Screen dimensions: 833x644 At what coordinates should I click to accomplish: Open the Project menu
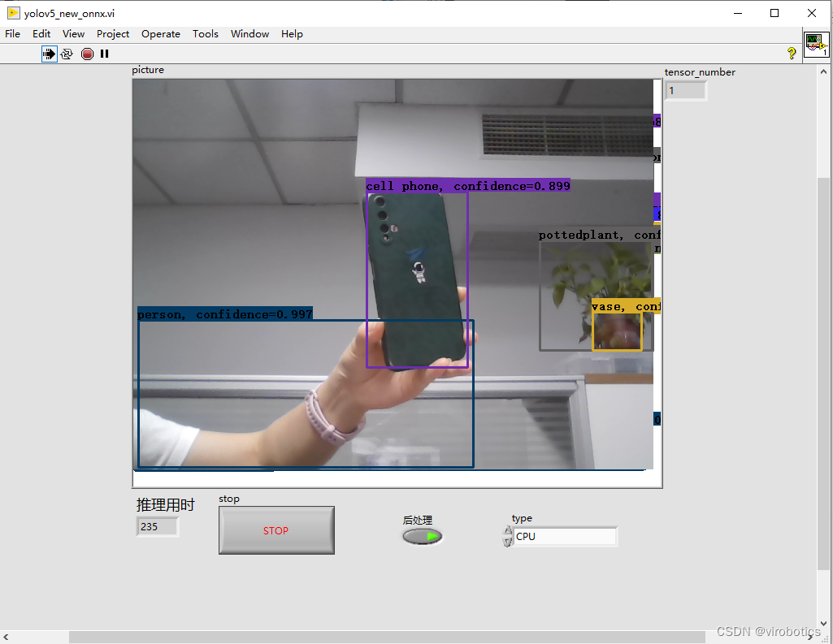pyautogui.click(x=113, y=34)
